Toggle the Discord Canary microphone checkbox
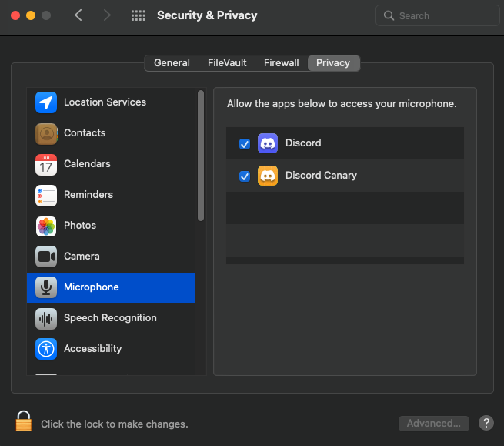The height and width of the screenshot is (446, 504). pos(245,176)
